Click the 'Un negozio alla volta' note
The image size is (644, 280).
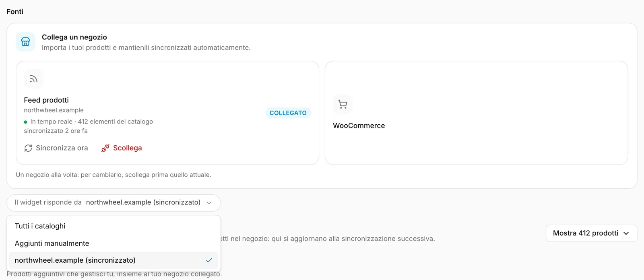(x=114, y=175)
